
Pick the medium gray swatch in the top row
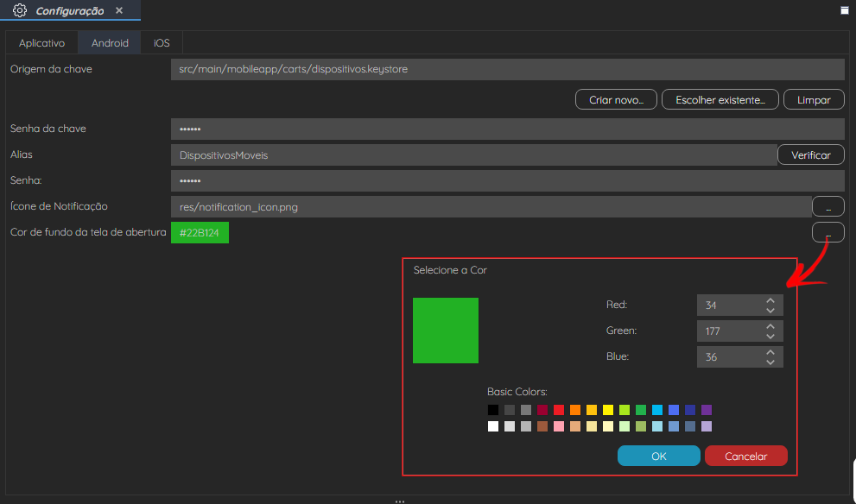[526, 410]
